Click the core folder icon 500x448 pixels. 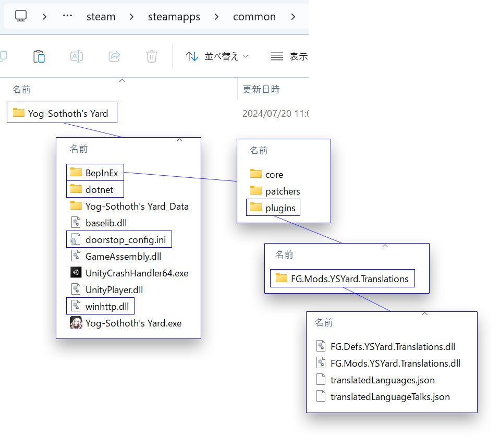click(x=256, y=174)
